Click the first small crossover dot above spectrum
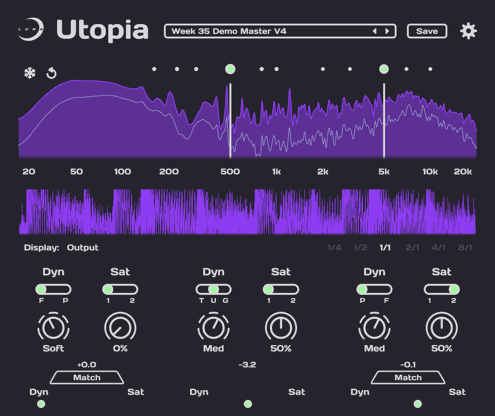 tap(154, 69)
